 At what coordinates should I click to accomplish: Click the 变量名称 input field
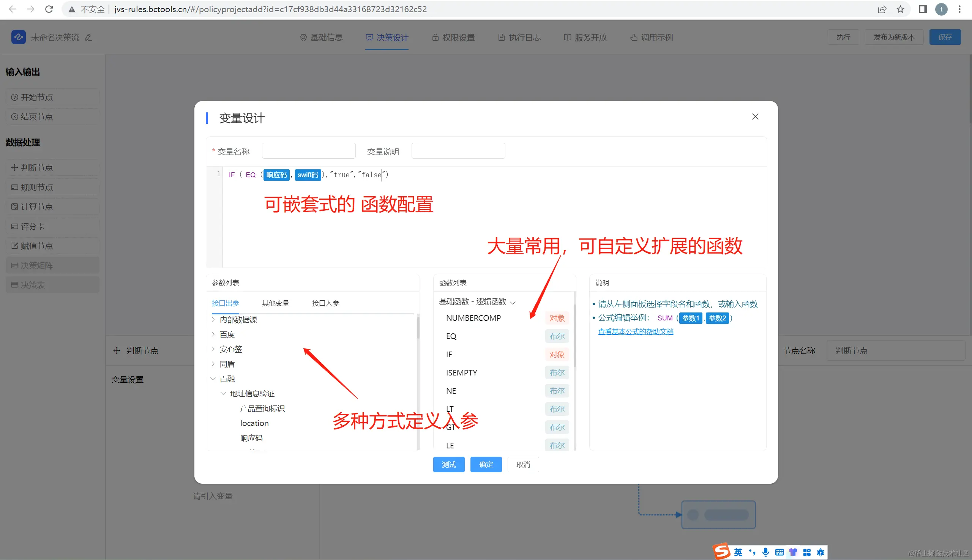point(308,151)
